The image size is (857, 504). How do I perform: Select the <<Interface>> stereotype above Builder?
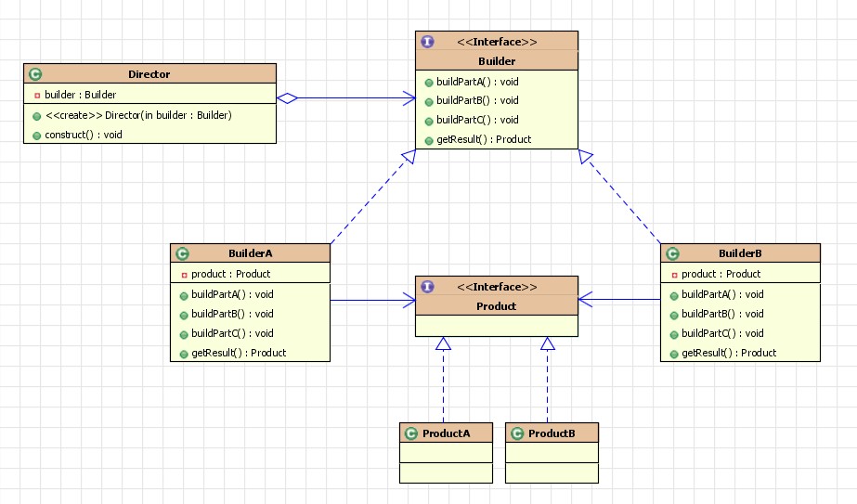pos(497,42)
